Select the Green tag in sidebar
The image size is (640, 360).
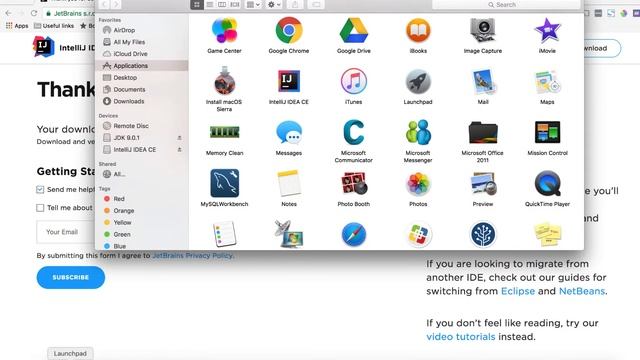(x=122, y=234)
